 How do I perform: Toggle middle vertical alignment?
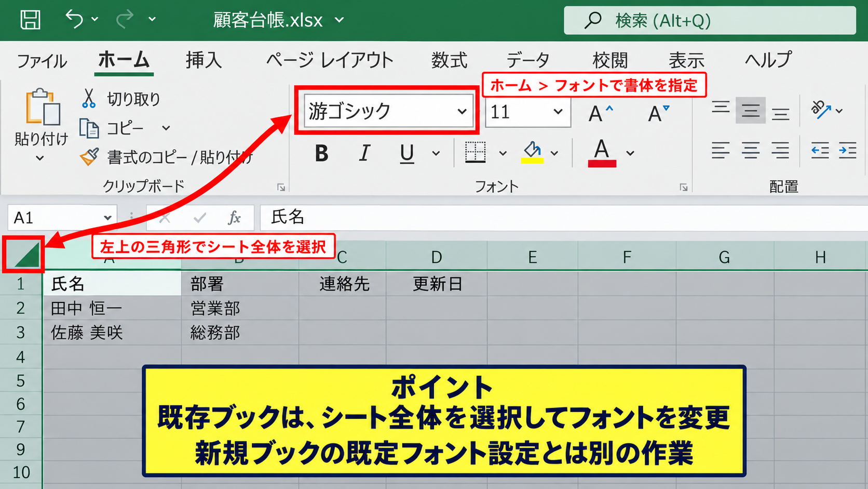click(750, 110)
